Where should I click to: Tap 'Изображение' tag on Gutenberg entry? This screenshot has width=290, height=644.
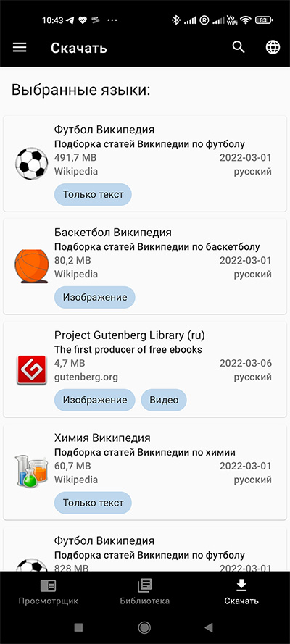pos(94,400)
